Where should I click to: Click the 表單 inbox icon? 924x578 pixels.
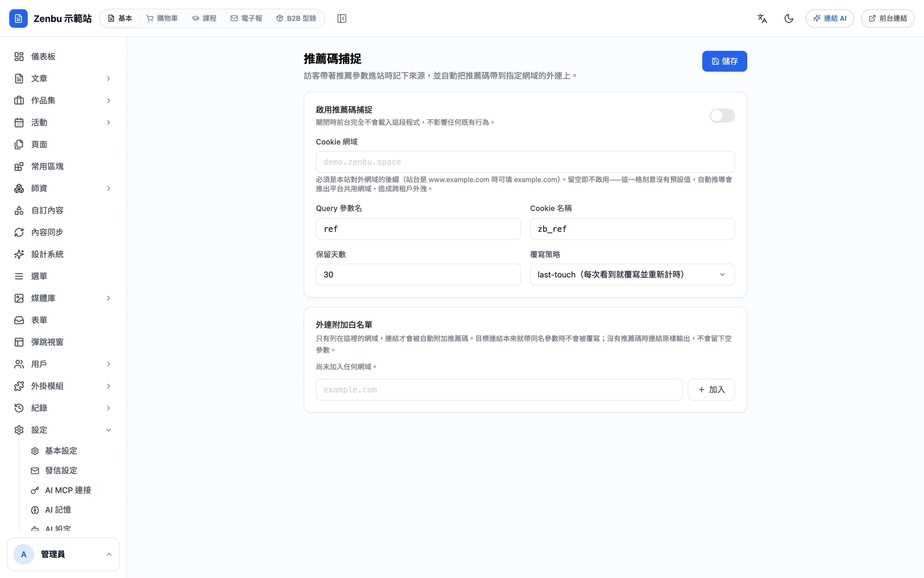(19, 320)
